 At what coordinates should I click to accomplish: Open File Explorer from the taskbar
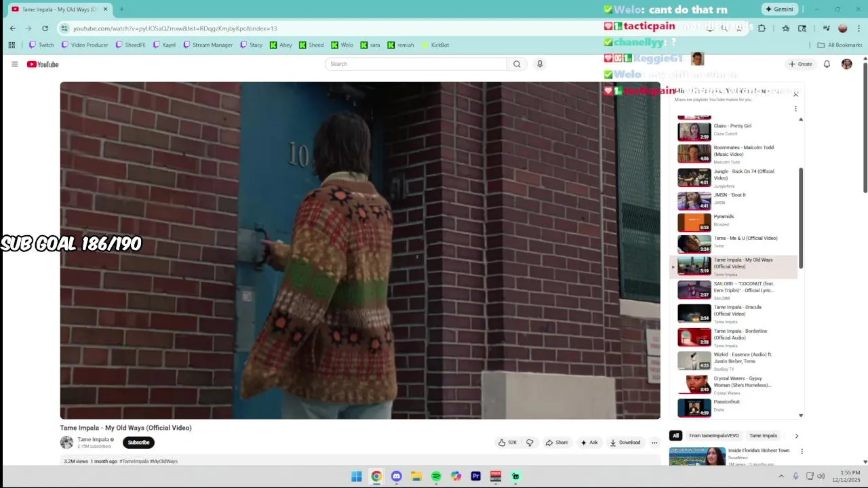416,476
